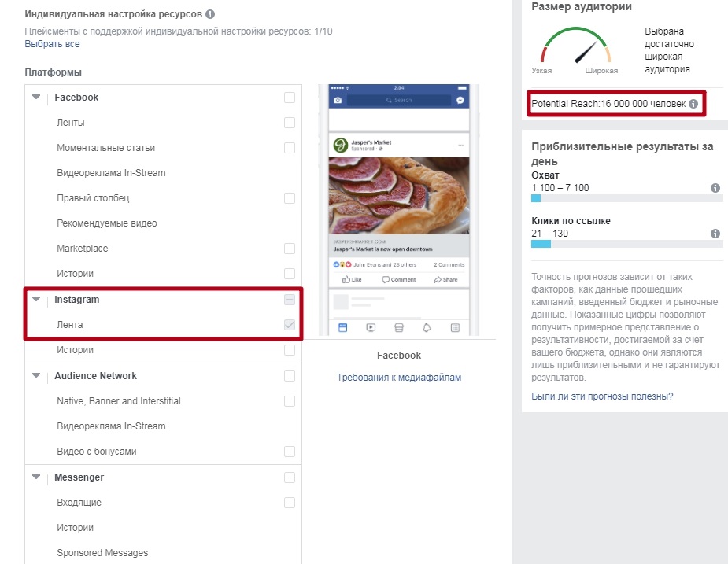728x564 pixels.
Task: Uncheck the Instagram Лента checkbox
Action: click(290, 325)
